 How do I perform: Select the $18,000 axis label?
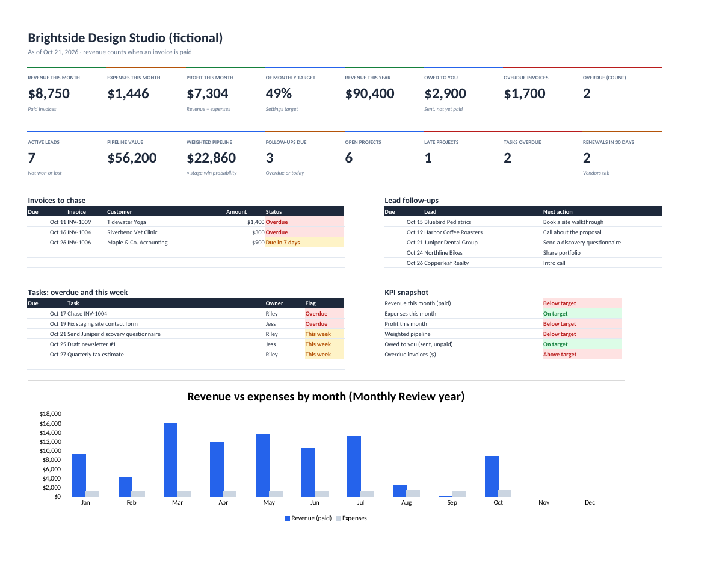pos(50,414)
